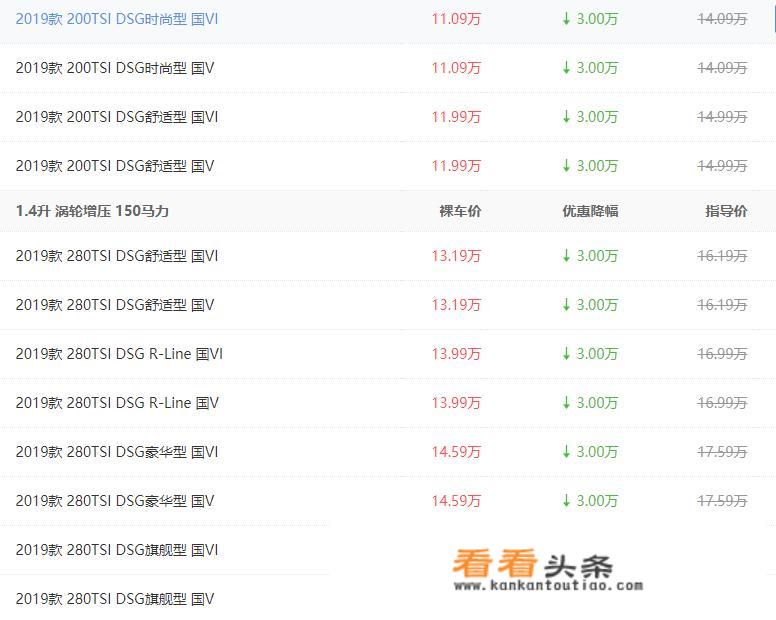Click struck-through 16.19万 for 280TSI舒适型 国VI
The image size is (776, 620).
tap(723, 256)
